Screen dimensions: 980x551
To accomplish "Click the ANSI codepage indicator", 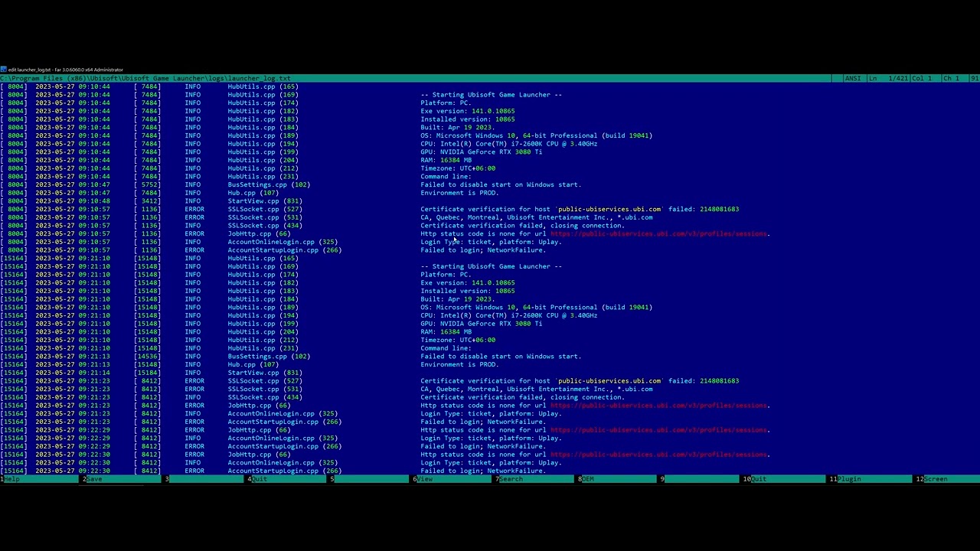I will coord(854,78).
